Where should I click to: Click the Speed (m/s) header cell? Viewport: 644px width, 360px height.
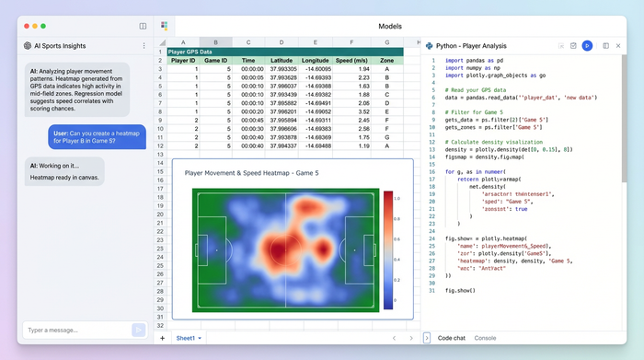[x=351, y=61]
